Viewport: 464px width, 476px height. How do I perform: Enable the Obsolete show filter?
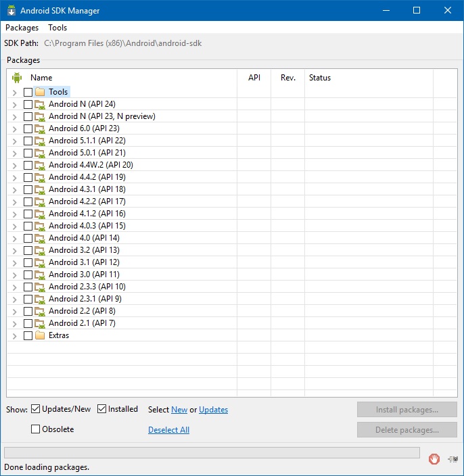point(36,429)
